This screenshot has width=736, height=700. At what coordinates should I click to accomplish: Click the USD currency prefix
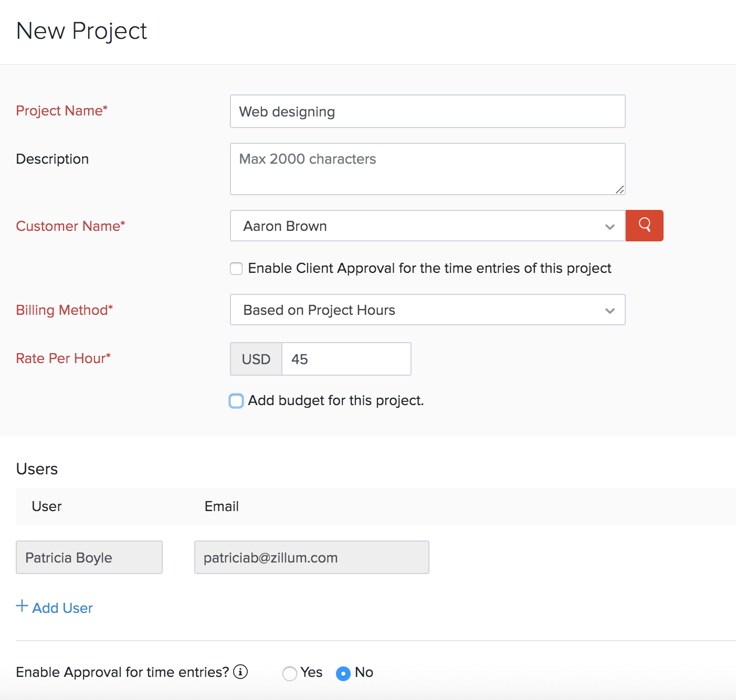pyautogui.click(x=256, y=359)
